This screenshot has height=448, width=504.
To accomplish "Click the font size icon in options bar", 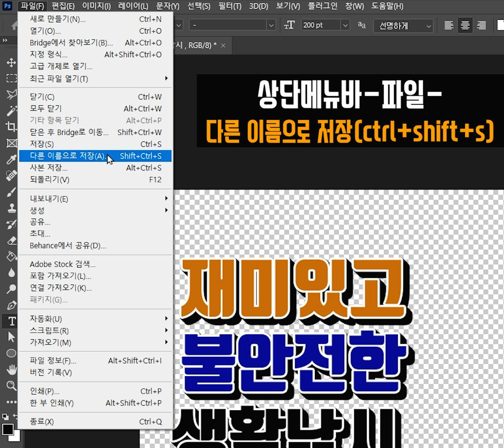I will (289, 25).
